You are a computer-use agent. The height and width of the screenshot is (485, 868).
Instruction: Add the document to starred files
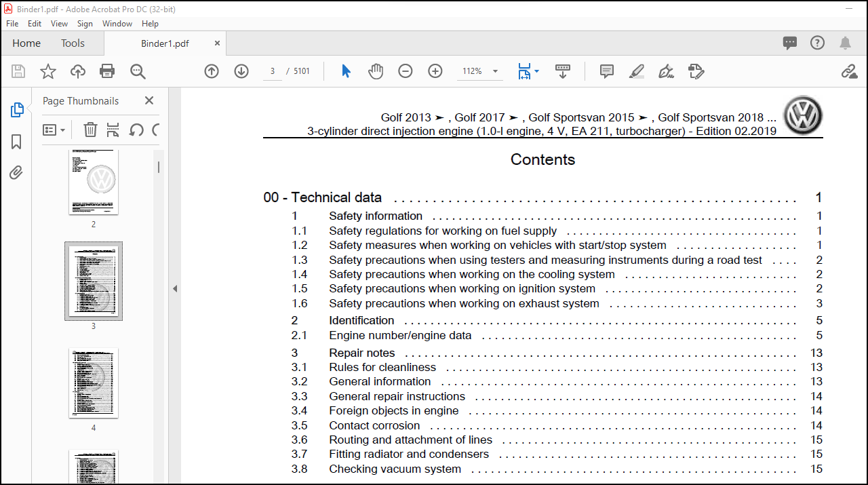click(48, 71)
